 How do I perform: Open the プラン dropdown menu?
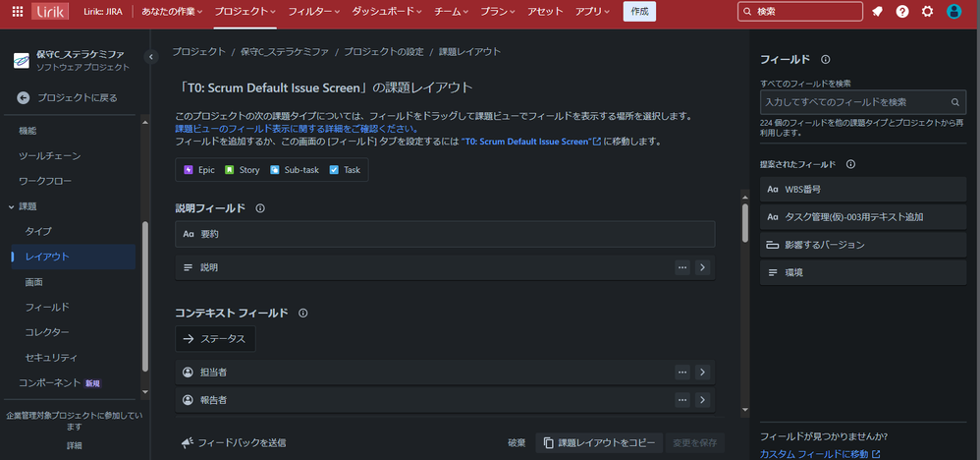click(x=498, y=11)
